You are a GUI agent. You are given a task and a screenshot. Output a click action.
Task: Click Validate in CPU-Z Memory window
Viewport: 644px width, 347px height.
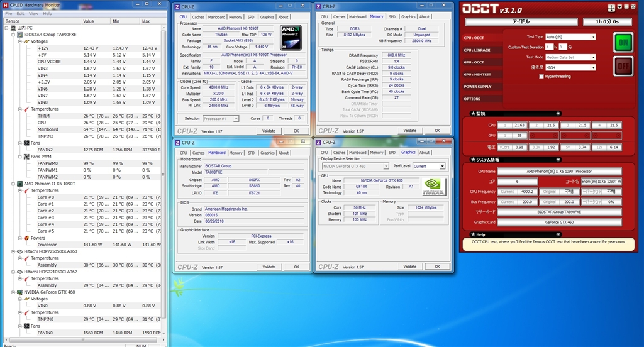(x=410, y=131)
